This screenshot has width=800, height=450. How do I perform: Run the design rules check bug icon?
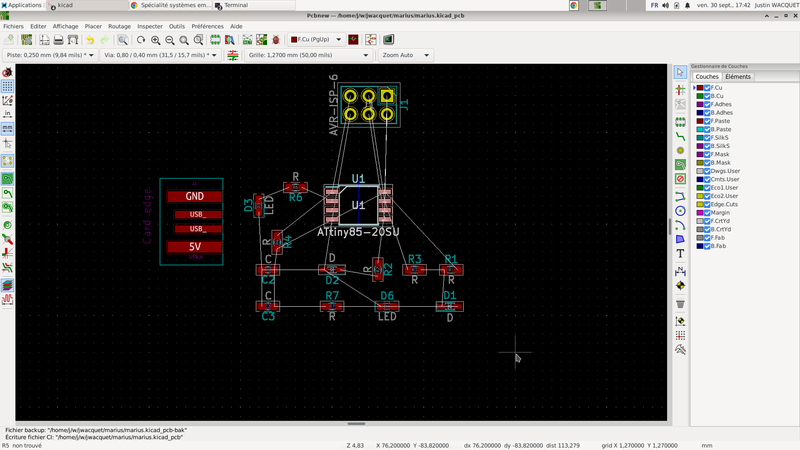point(275,40)
